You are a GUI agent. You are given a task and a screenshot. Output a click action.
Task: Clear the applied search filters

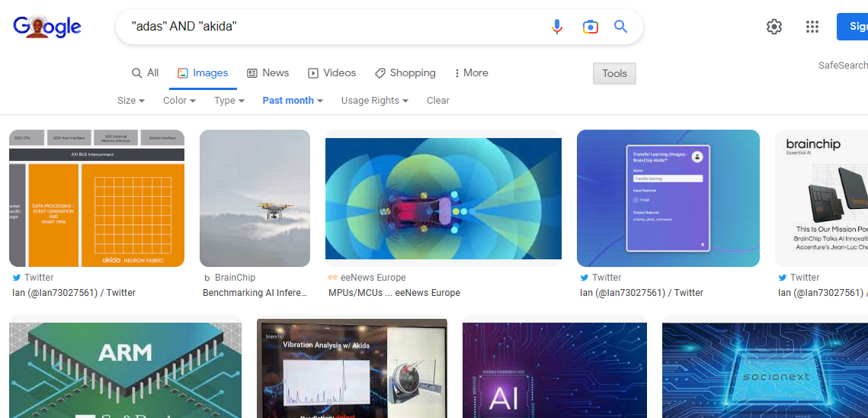438,101
